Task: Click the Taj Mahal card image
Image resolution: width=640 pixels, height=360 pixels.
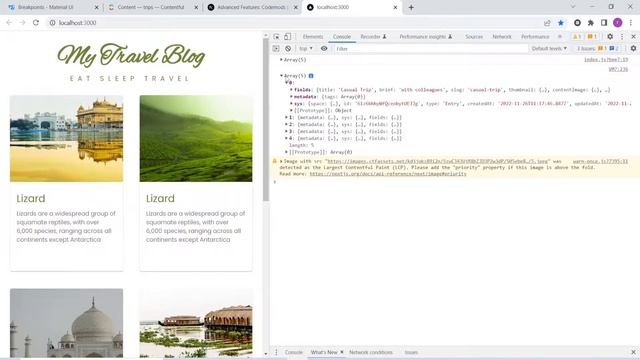Action: pyautogui.click(x=67, y=323)
